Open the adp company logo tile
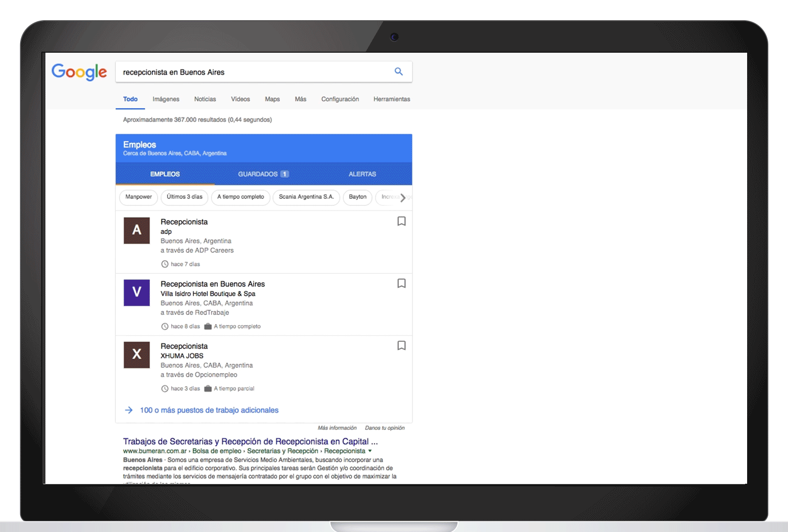 [136, 231]
